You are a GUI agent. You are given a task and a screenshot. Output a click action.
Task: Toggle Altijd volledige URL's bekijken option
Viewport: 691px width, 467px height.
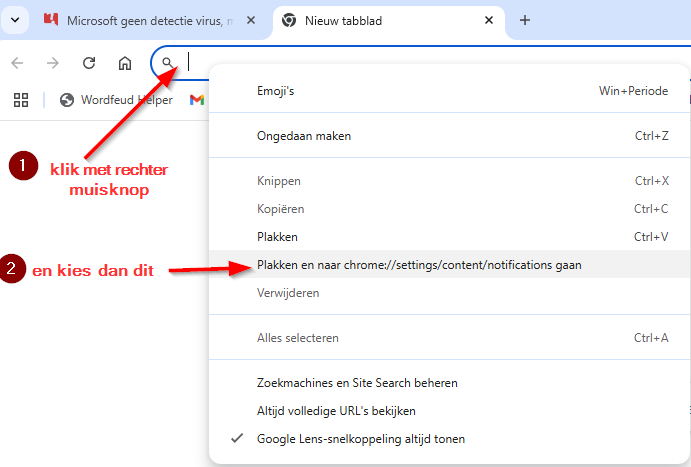coord(337,410)
